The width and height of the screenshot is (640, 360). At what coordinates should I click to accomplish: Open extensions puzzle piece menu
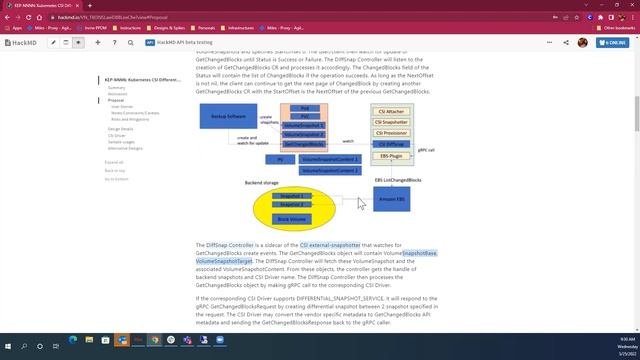coord(600,18)
